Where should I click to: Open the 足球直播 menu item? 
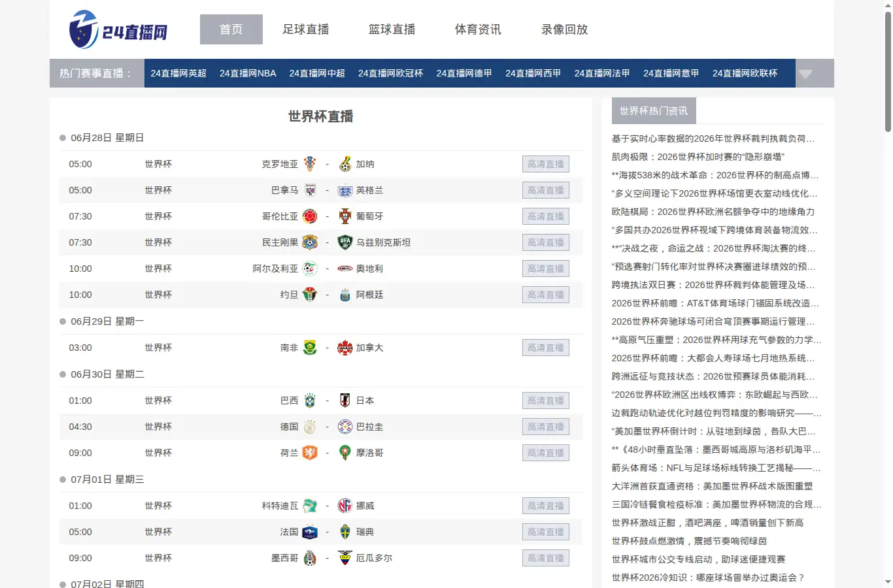coord(306,29)
